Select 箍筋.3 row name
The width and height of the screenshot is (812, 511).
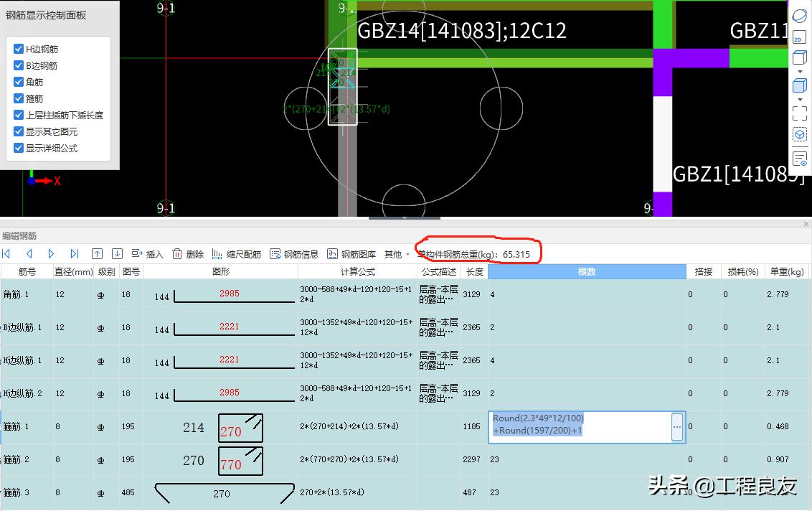coord(16,492)
